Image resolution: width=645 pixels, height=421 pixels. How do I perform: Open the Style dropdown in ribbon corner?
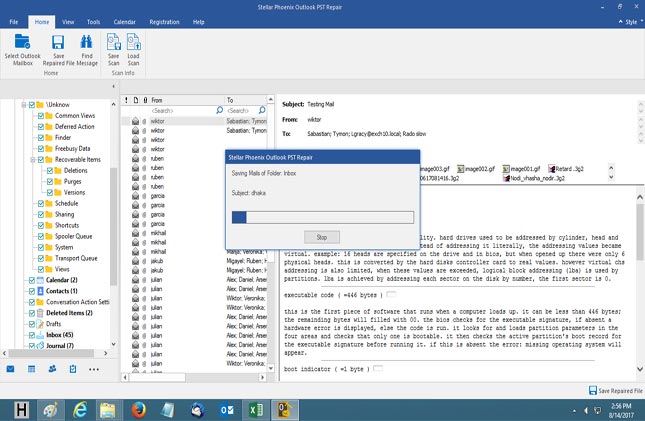click(x=631, y=22)
